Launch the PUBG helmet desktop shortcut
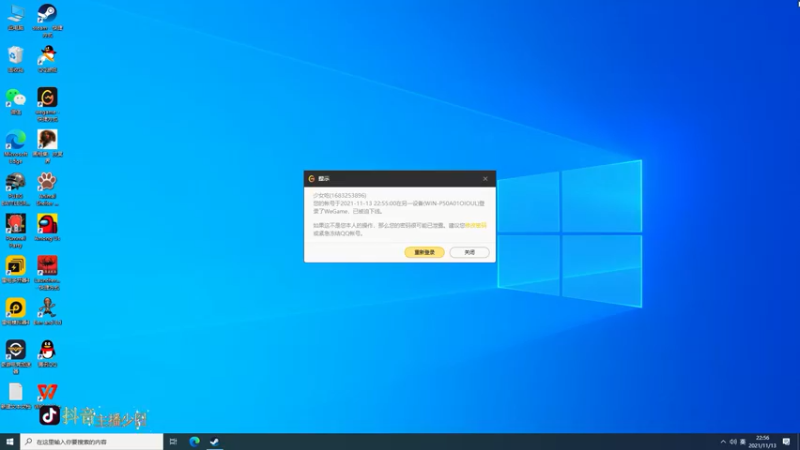800x450 pixels. tap(16, 189)
